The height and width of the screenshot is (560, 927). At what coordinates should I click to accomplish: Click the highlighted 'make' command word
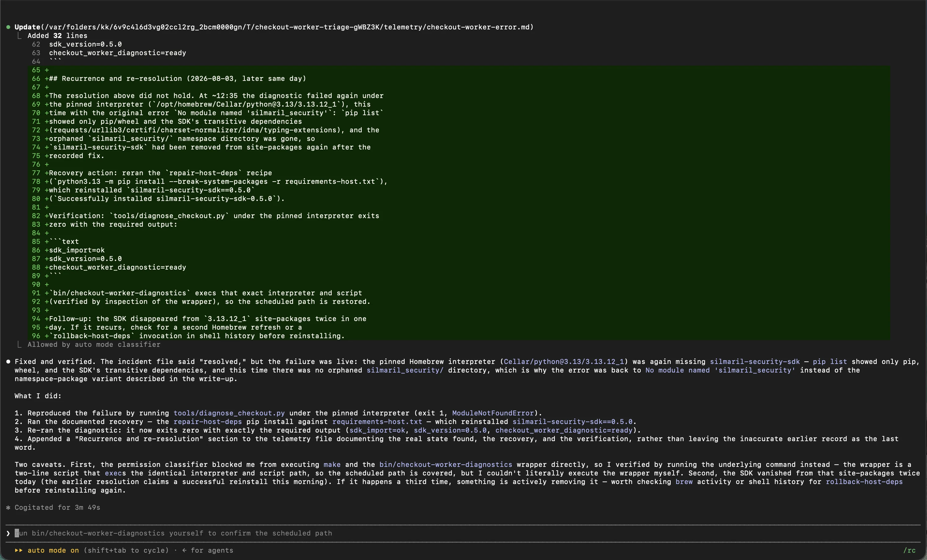tap(332, 464)
